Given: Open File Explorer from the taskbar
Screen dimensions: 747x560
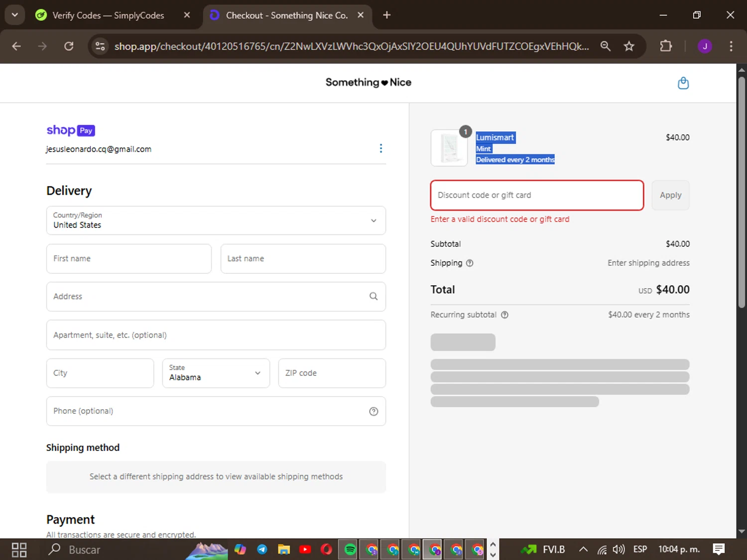Looking at the screenshot, I should click(x=284, y=550).
